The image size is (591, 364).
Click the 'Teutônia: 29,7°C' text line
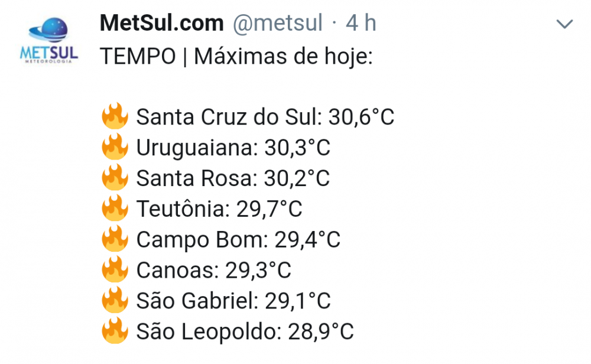[219, 209]
